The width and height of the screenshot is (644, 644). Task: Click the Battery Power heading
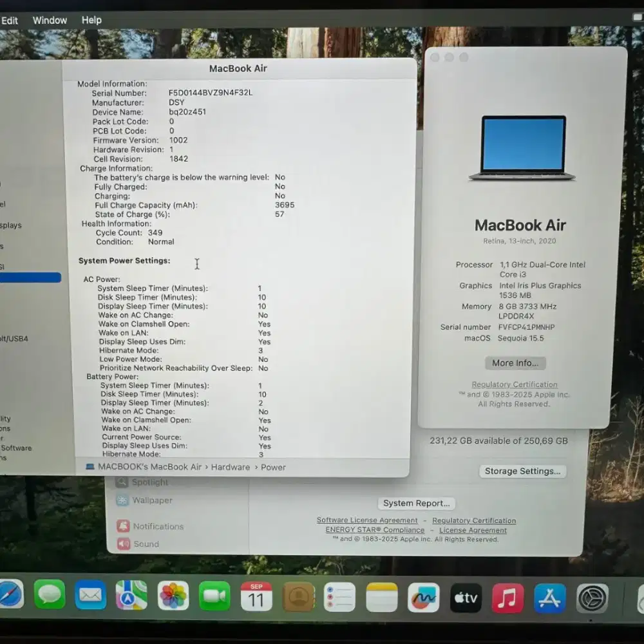tap(113, 377)
